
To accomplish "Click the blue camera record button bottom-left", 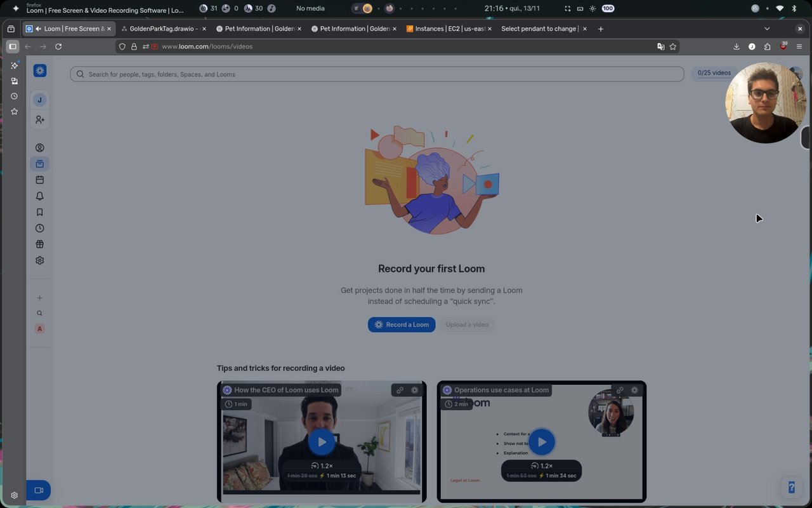I will pyautogui.click(x=39, y=490).
